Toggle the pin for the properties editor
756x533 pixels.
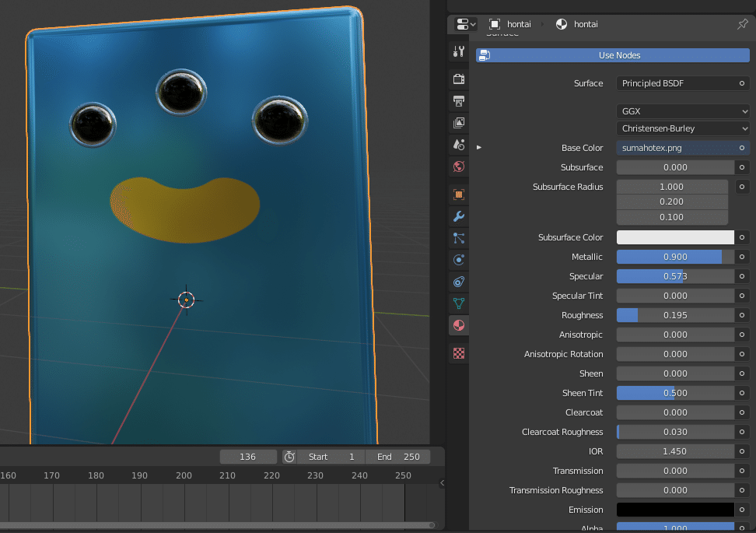click(743, 23)
